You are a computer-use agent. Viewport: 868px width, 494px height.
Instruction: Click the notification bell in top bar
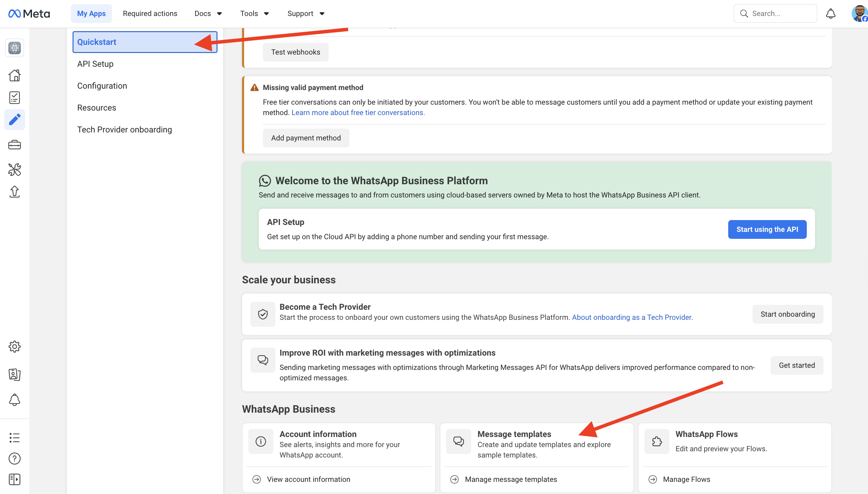tap(830, 14)
